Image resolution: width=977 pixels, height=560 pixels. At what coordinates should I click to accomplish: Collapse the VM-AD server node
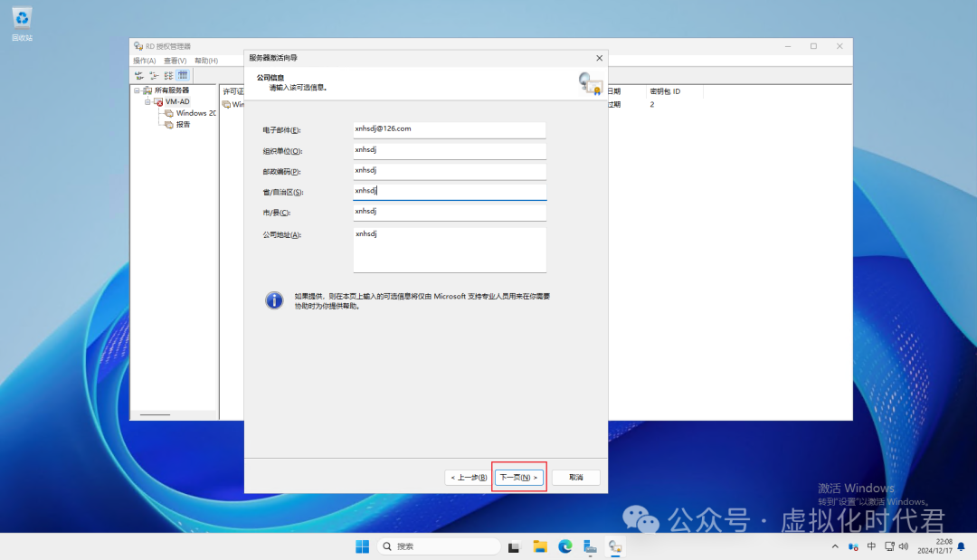click(147, 102)
